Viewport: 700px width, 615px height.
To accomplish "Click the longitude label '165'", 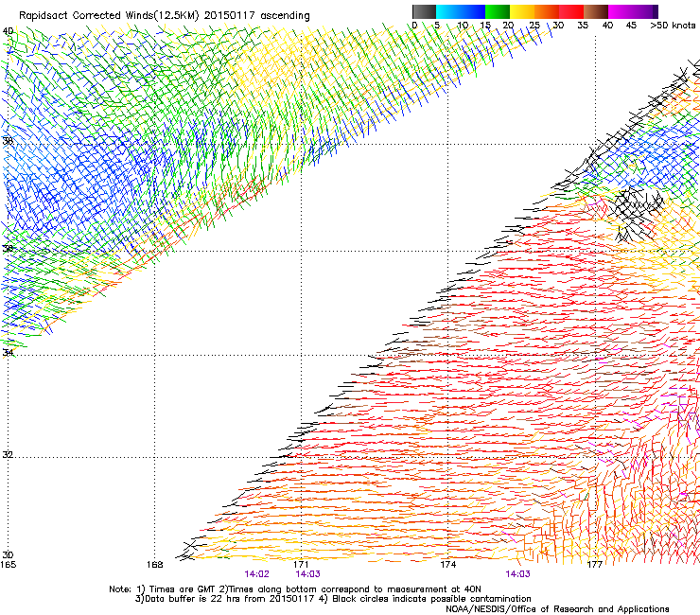I will (8, 565).
